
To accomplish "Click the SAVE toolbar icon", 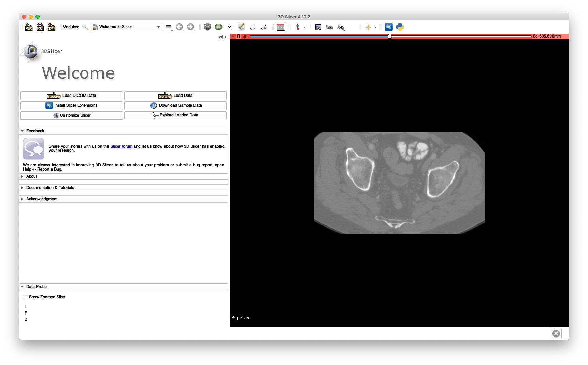I will tap(51, 27).
